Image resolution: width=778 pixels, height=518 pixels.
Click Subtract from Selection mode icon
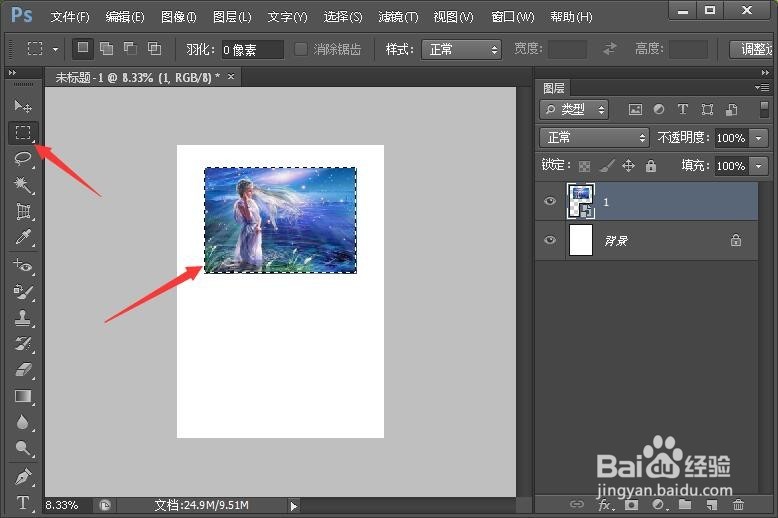(130, 49)
